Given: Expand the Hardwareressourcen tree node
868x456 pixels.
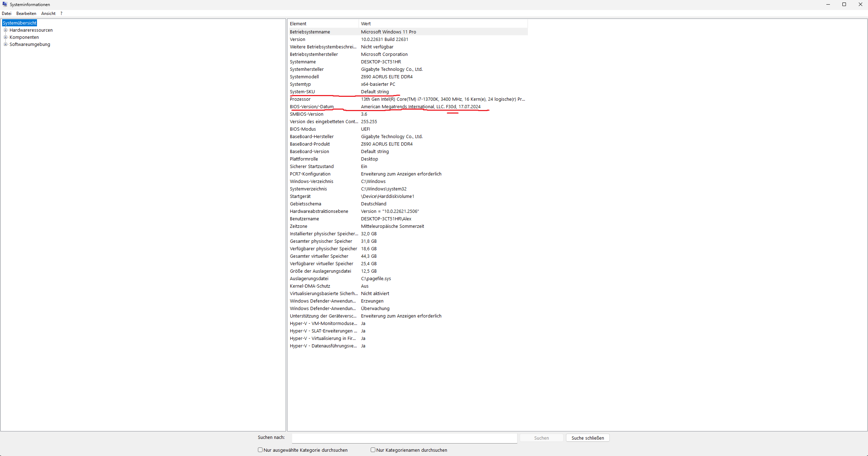Looking at the screenshot, I should pyautogui.click(x=5, y=30).
